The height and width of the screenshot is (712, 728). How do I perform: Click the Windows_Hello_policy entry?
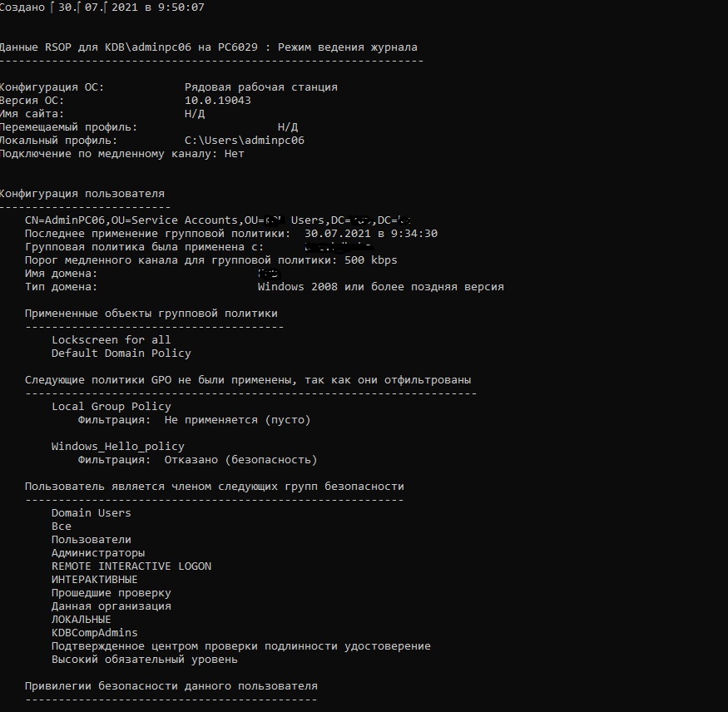(x=118, y=447)
